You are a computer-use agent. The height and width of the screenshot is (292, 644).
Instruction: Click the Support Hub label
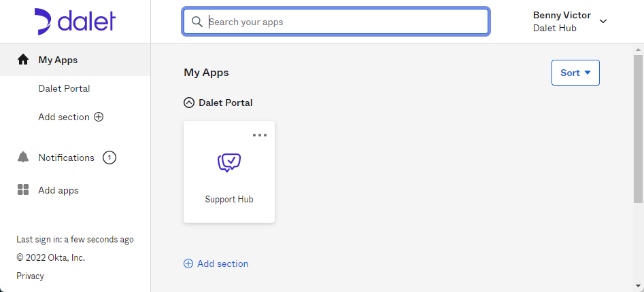coord(229,200)
